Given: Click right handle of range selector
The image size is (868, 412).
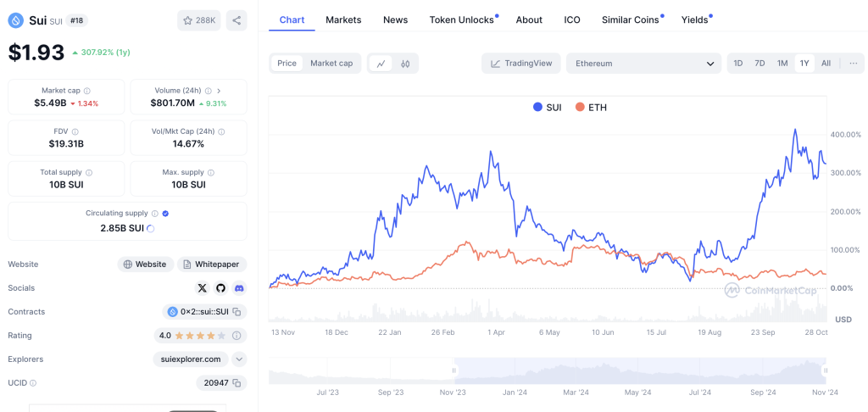Looking at the screenshot, I should pyautogui.click(x=826, y=370).
